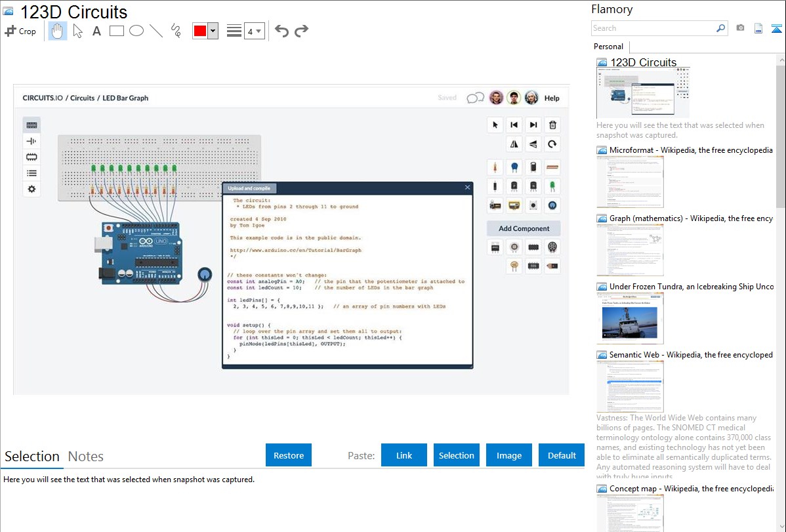The width and height of the screenshot is (786, 532).
Task: Click the Paste Default button
Action: (x=562, y=455)
